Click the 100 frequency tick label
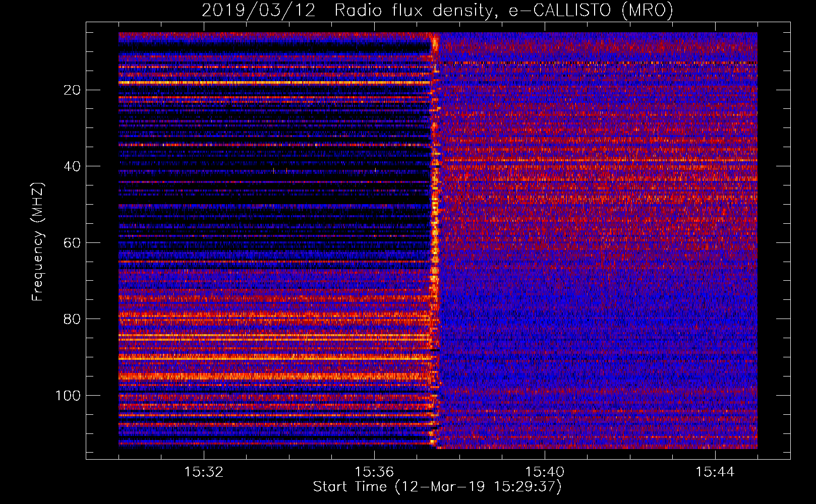This screenshot has height=504, width=816. point(68,396)
